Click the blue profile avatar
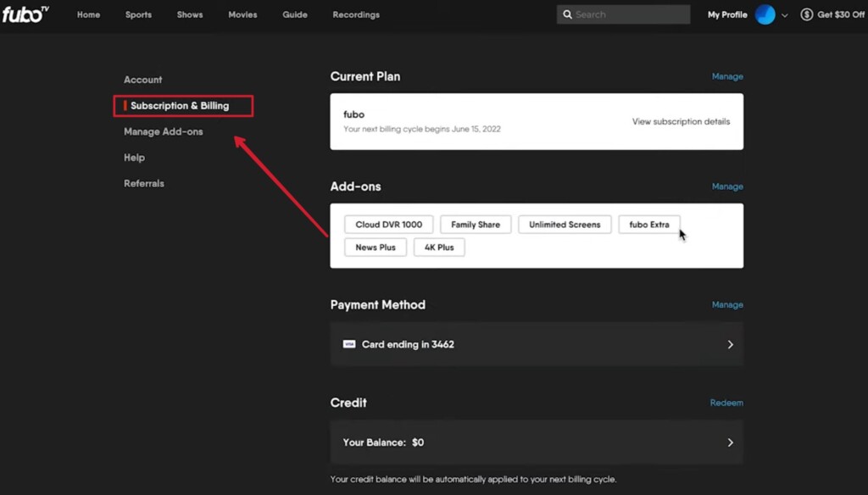The width and height of the screenshot is (868, 495). pos(765,14)
